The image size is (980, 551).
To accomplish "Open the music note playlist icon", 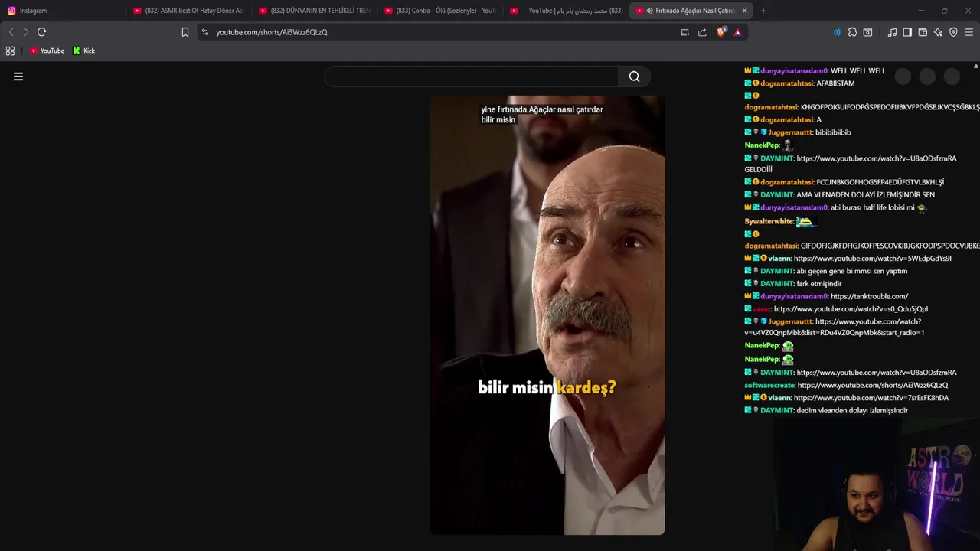I will point(893,32).
